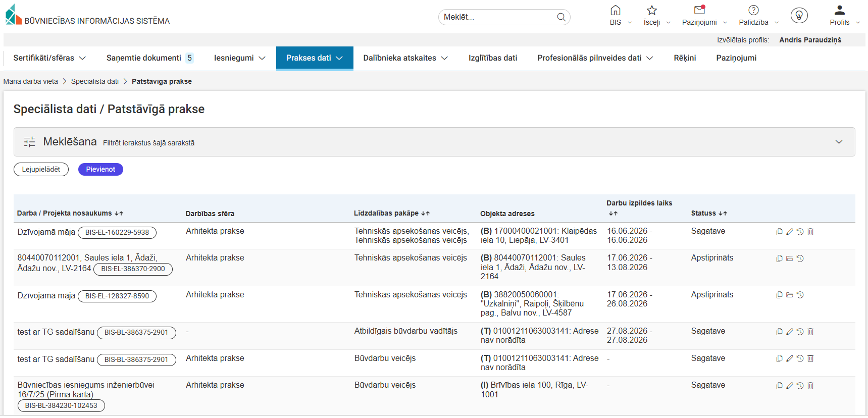
Task: Open the Saņemtie dokumenti tab
Action: tap(150, 58)
